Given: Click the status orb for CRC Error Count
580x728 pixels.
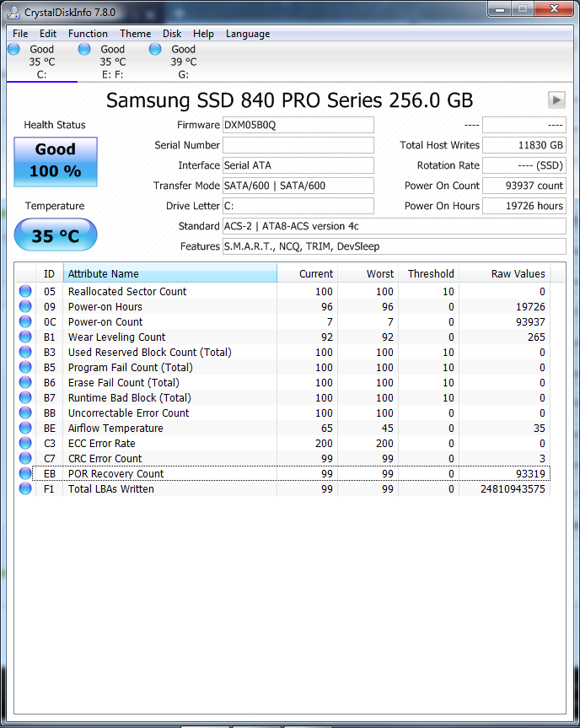Looking at the screenshot, I should (x=25, y=458).
